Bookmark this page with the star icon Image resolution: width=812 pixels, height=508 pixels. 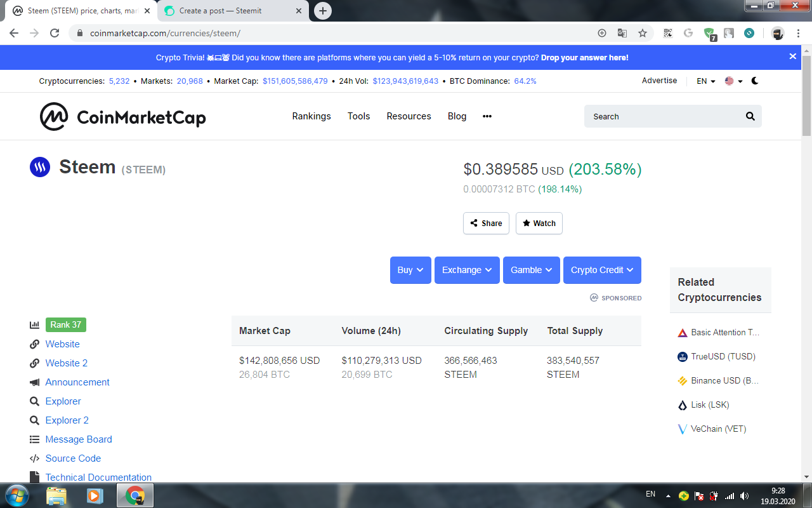643,33
